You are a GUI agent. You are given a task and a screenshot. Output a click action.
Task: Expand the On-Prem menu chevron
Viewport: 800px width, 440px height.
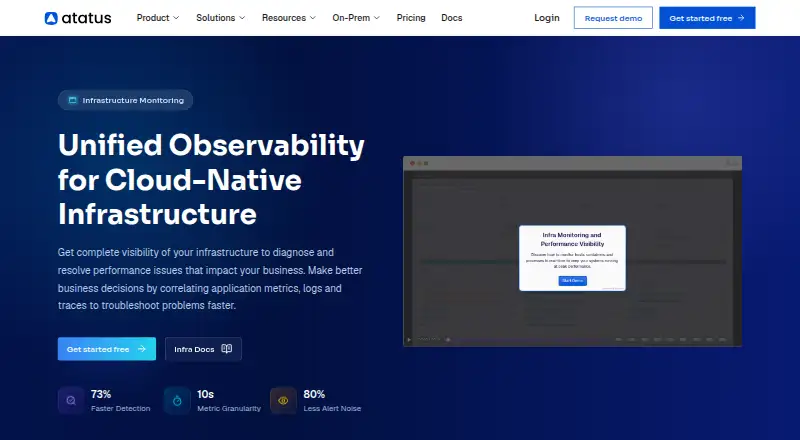(377, 18)
